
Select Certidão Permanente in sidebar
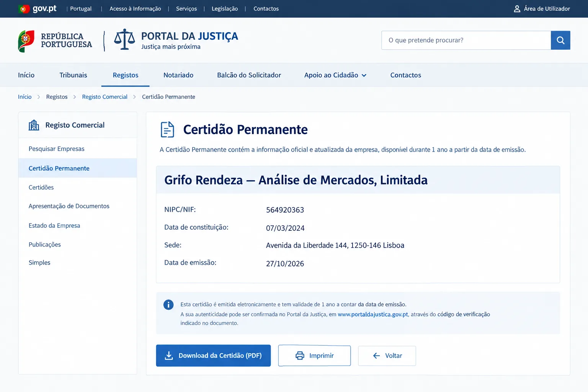click(78, 168)
